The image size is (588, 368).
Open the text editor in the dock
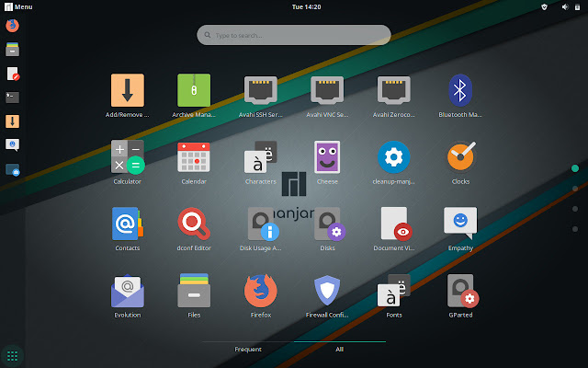pyautogui.click(x=12, y=74)
